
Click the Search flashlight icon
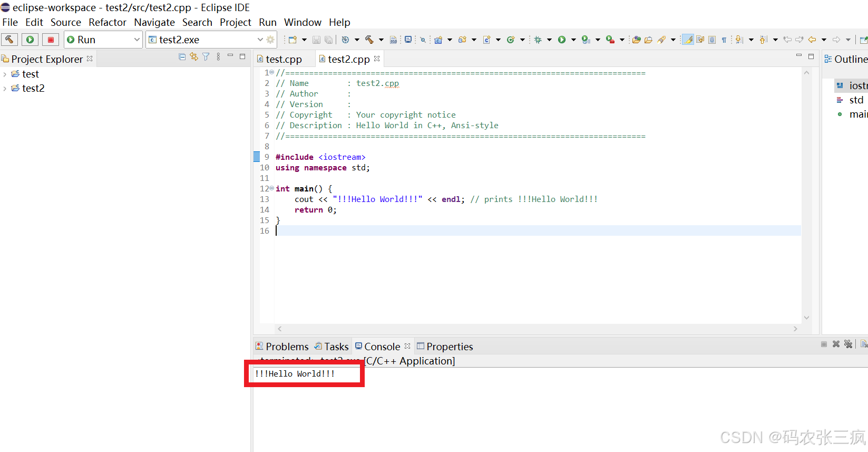pyautogui.click(x=661, y=40)
